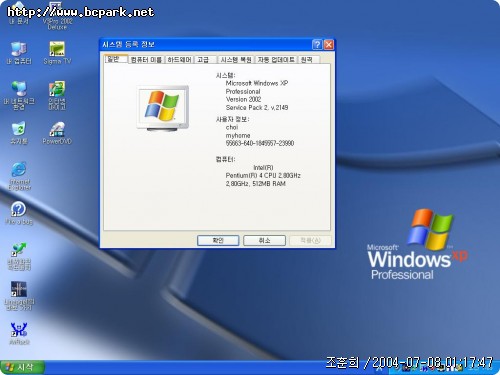Open the Sigma TV desktop shortcut
500x375 pixels.
point(57,53)
